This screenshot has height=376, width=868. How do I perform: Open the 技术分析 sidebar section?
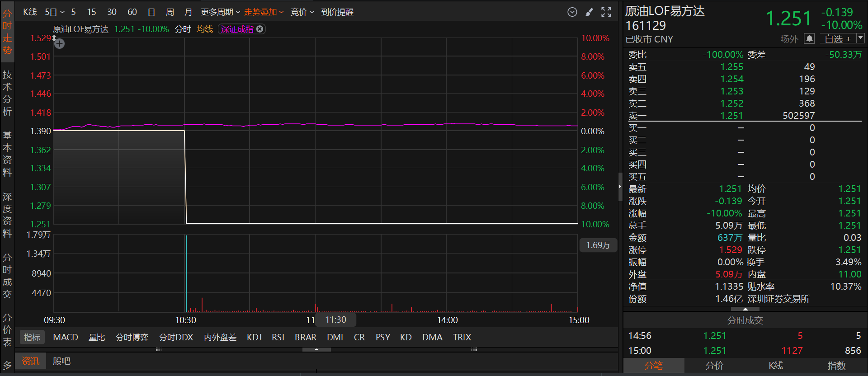[x=7, y=93]
